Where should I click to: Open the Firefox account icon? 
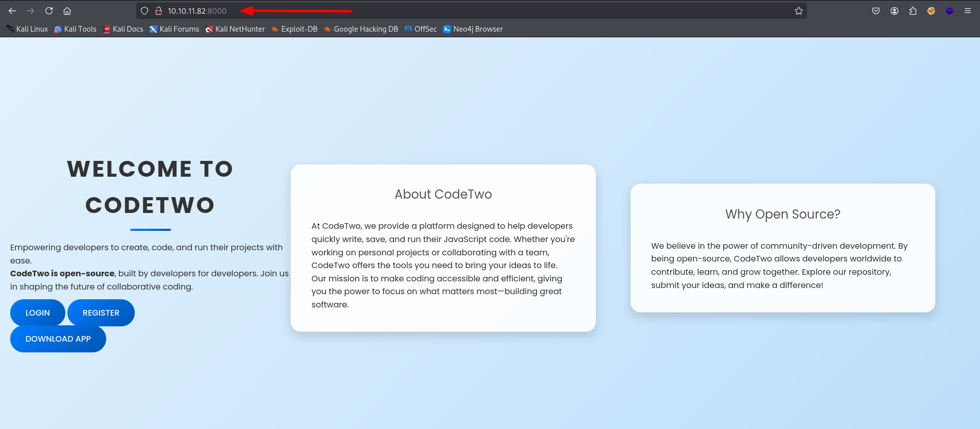(x=894, y=11)
